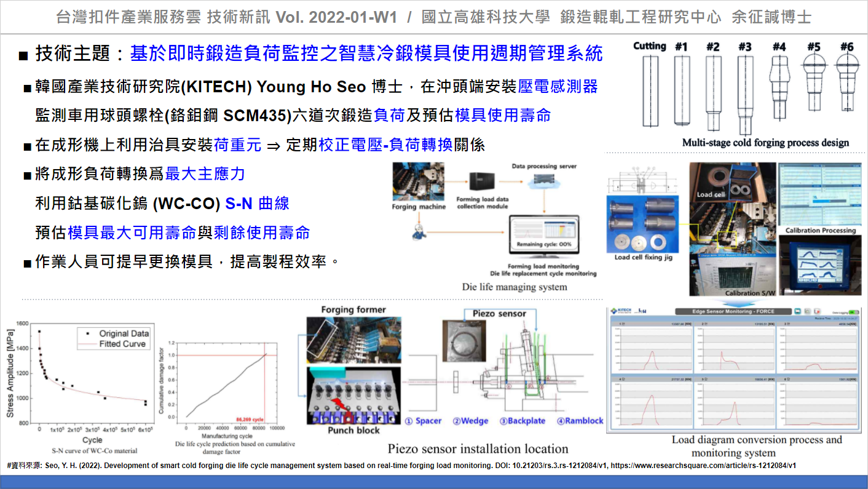Click the 'Original Data' legend entry
868x489 pixels.
(115, 333)
